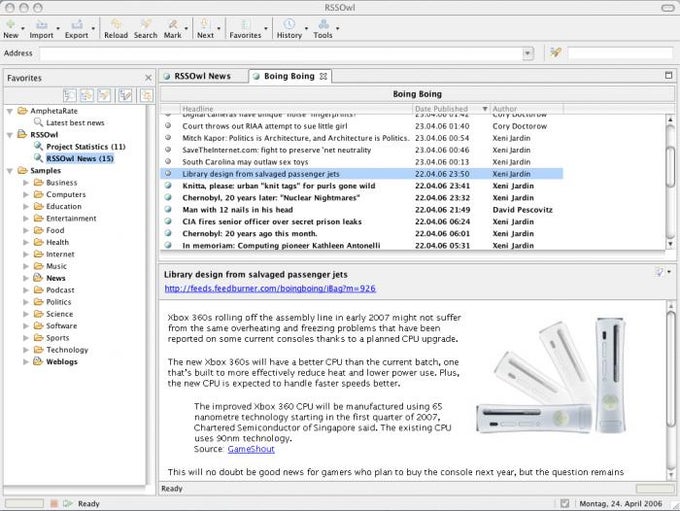680x511 pixels.
Task: Click the icon left of the date in status bar
Action: point(564,503)
